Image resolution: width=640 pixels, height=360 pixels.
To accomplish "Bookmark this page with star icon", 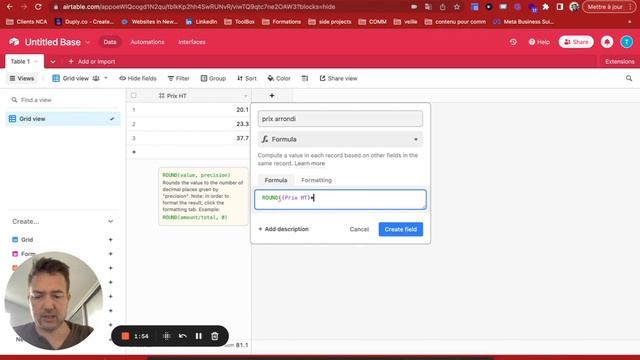I will pyautogui.click(x=457, y=7).
